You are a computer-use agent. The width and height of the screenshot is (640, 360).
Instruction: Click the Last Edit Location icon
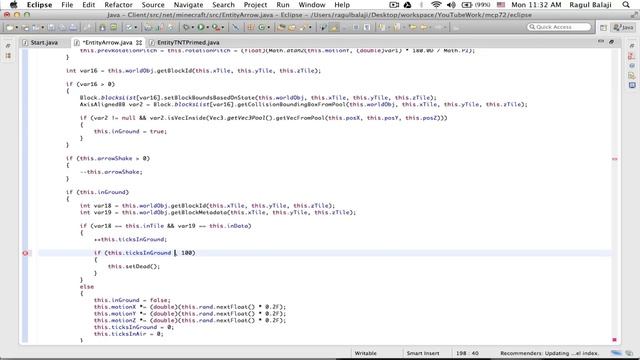[x=413, y=27]
